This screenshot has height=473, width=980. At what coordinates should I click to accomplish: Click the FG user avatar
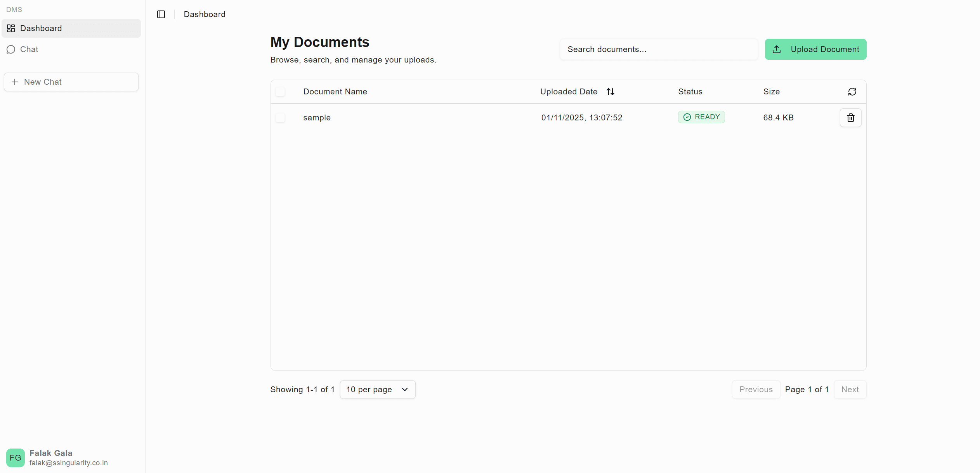coord(16,457)
